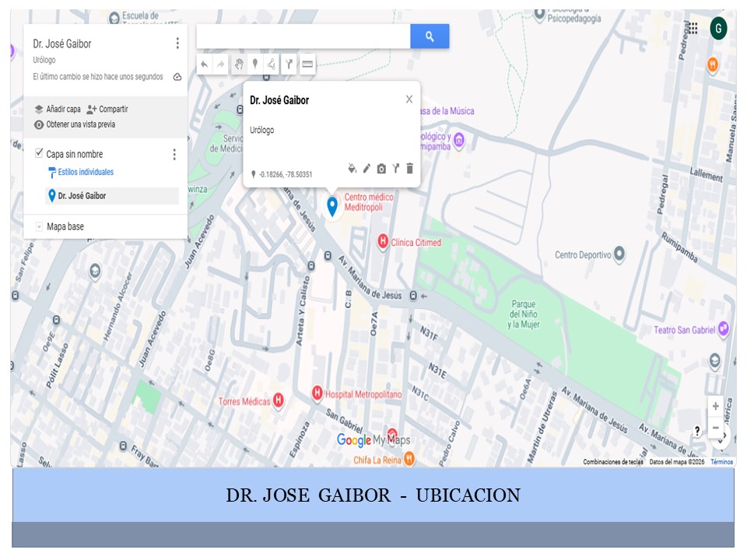Open the G account avatar
The width and height of the screenshot is (747, 560).
718,29
